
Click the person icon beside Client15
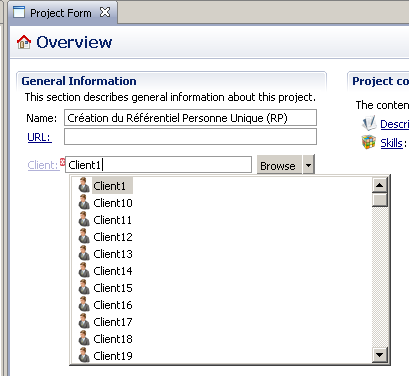click(x=84, y=287)
